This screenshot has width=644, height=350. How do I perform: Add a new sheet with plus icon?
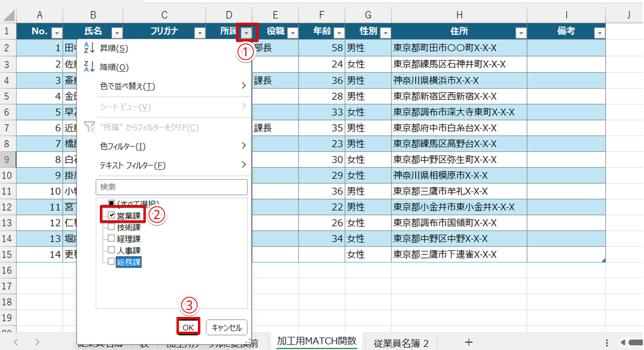pos(469,342)
